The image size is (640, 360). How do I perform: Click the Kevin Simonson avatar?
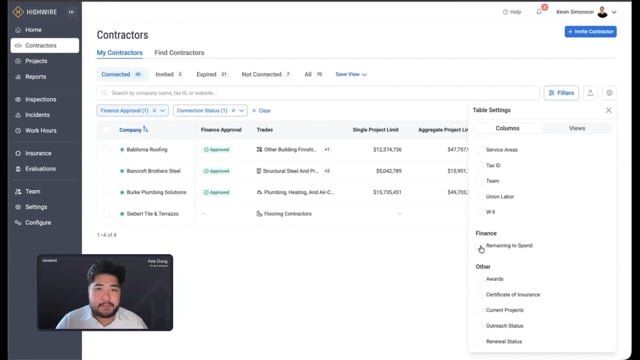coord(602,12)
